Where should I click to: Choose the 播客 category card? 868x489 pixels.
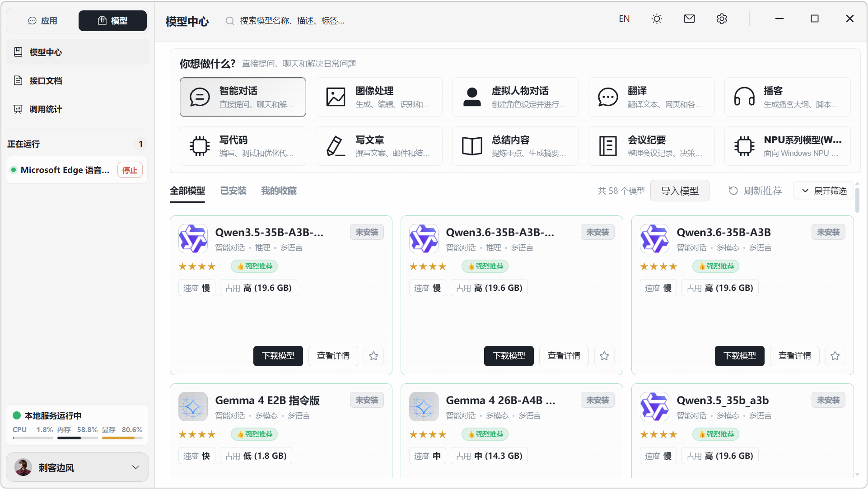click(788, 97)
